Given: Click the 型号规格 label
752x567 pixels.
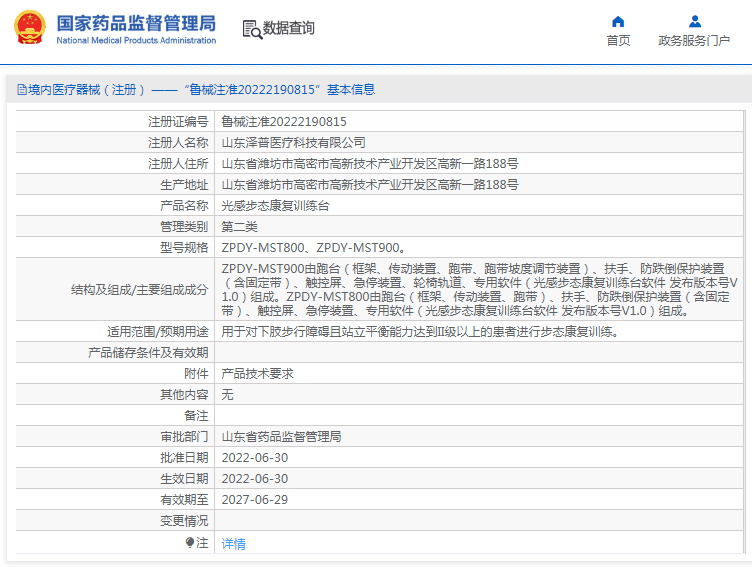Looking at the screenshot, I should [x=184, y=248].
